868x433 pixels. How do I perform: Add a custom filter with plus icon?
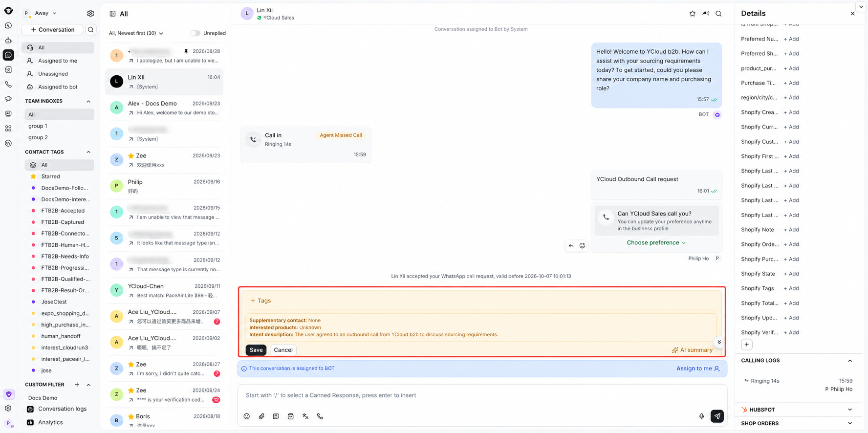tap(77, 385)
